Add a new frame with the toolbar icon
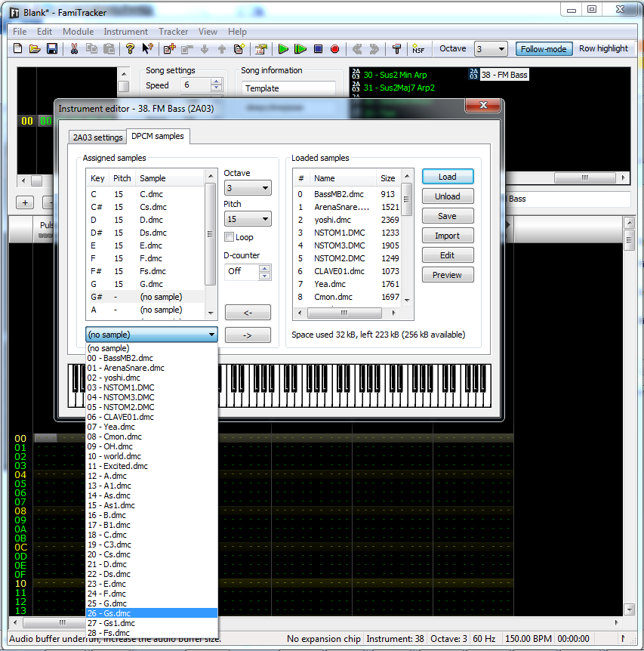 pos(169,49)
